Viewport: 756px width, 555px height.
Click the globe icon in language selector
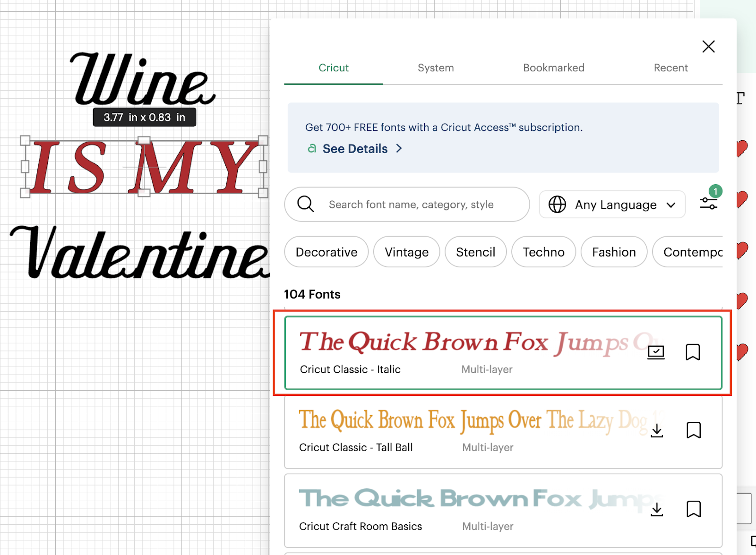click(557, 205)
